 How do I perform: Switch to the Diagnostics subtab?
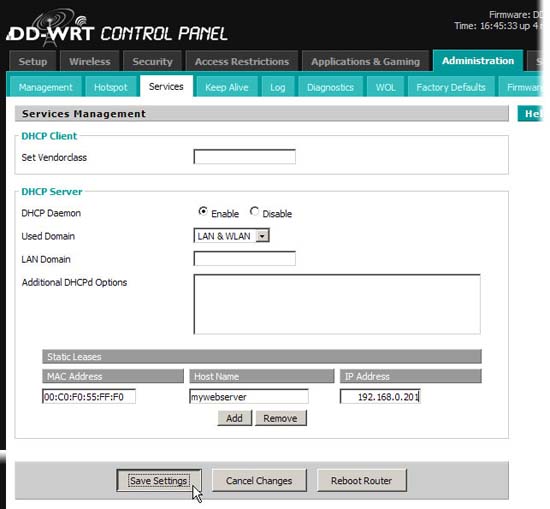tap(330, 87)
